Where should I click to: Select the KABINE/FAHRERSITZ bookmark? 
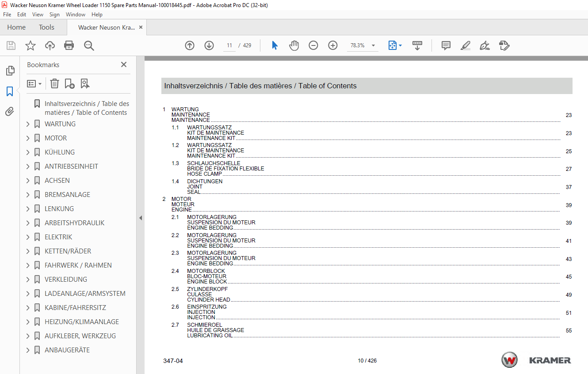75,308
